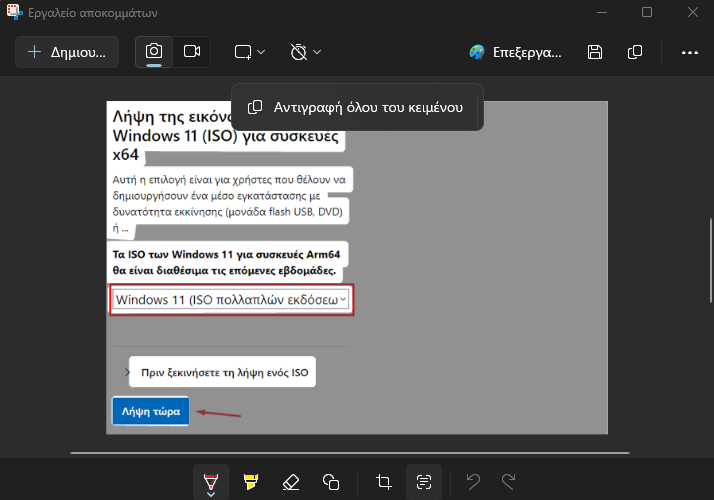Activate the image crop tool
Screen dimensions: 714x500
(383, 481)
